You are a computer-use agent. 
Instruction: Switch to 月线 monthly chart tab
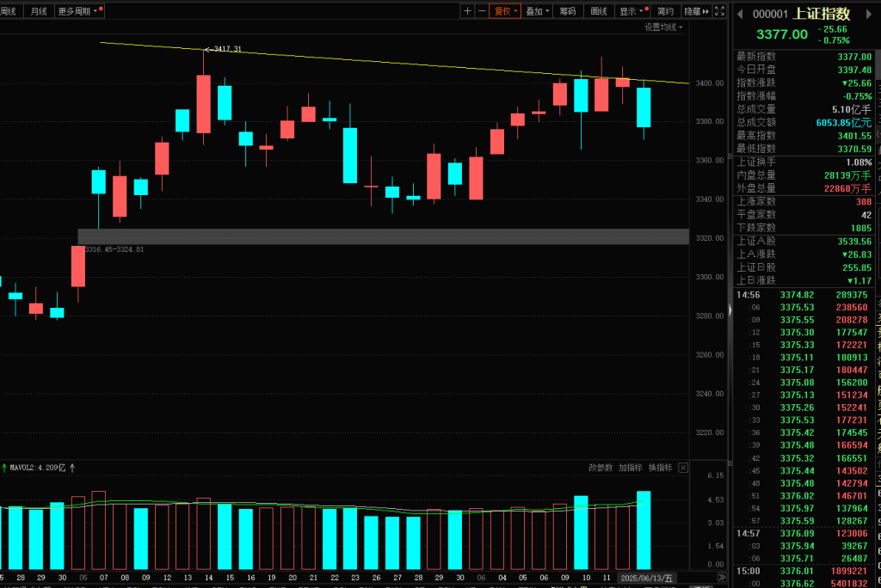coord(39,10)
